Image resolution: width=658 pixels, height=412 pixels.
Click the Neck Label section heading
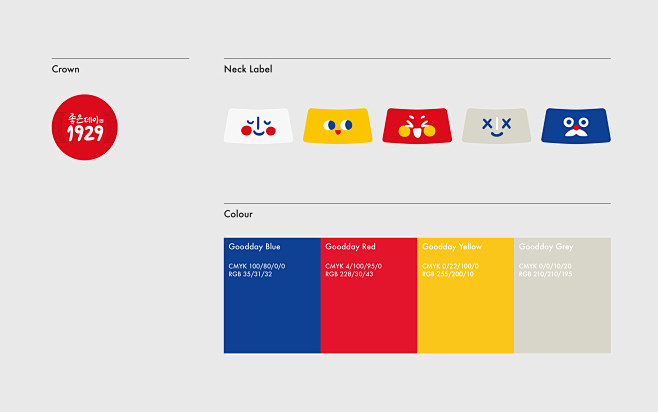click(248, 70)
